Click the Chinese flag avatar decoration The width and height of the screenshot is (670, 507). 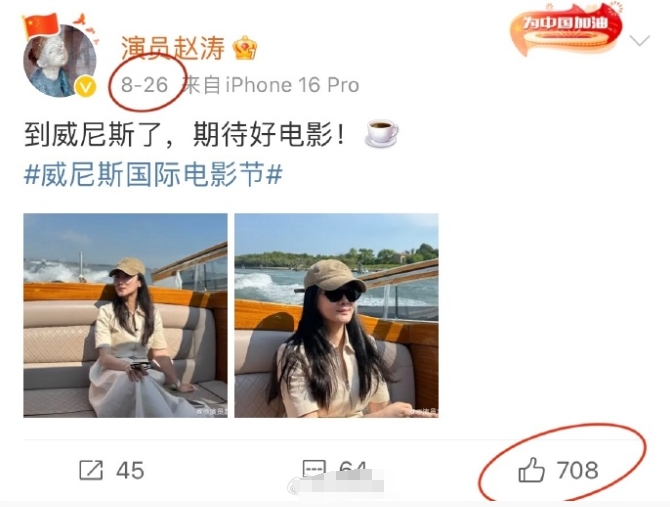pos(41,25)
